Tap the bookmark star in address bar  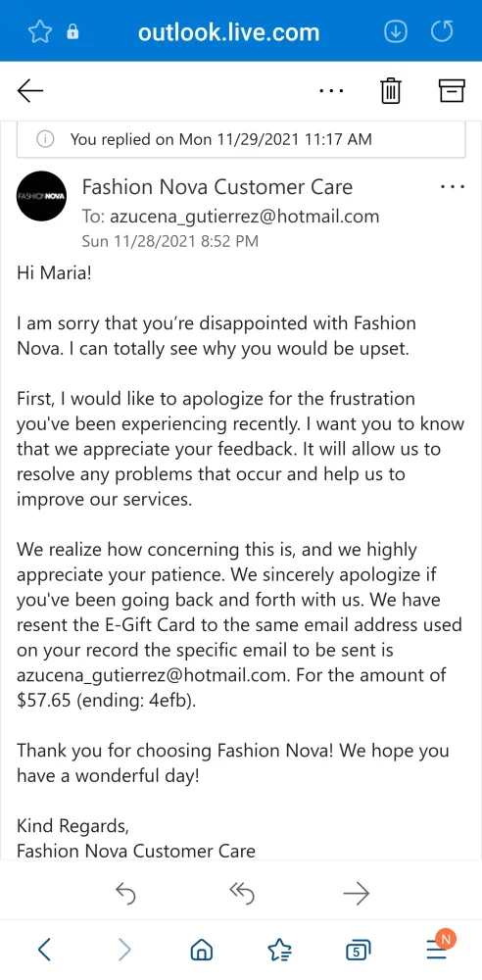click(40, 32)
